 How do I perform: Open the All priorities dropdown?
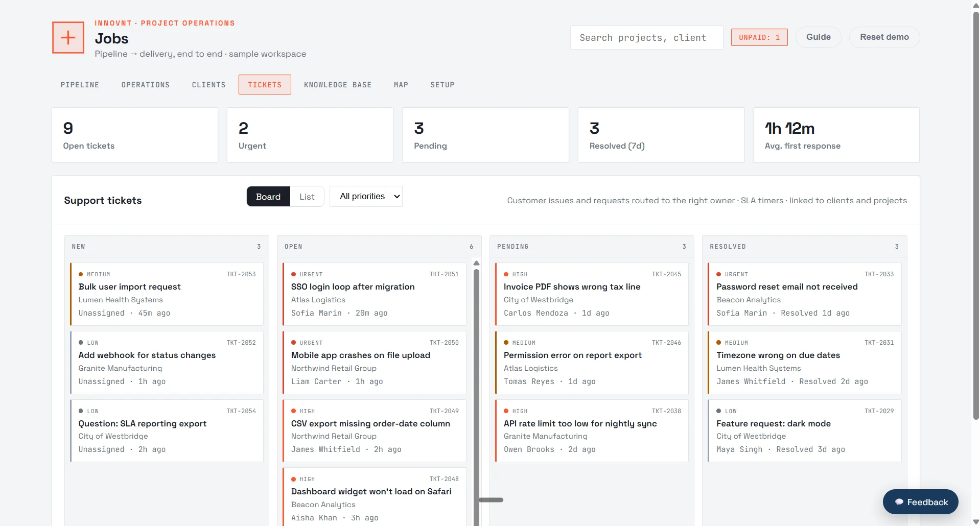[366, 197]
